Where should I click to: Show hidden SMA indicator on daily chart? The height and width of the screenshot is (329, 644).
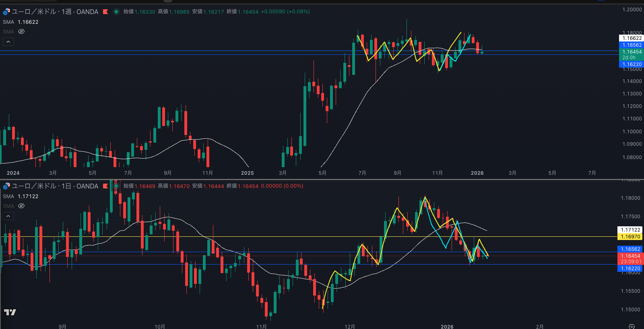21,206
